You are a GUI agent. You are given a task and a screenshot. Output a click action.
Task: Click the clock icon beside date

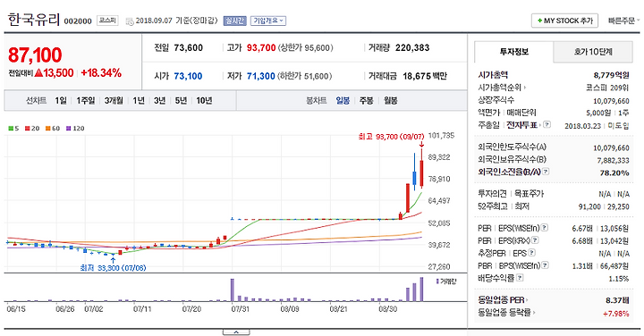pos(130,21)
